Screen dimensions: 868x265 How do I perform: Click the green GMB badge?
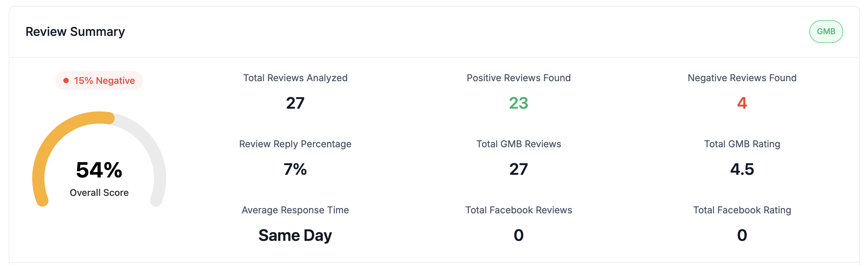tap(825, 31)
